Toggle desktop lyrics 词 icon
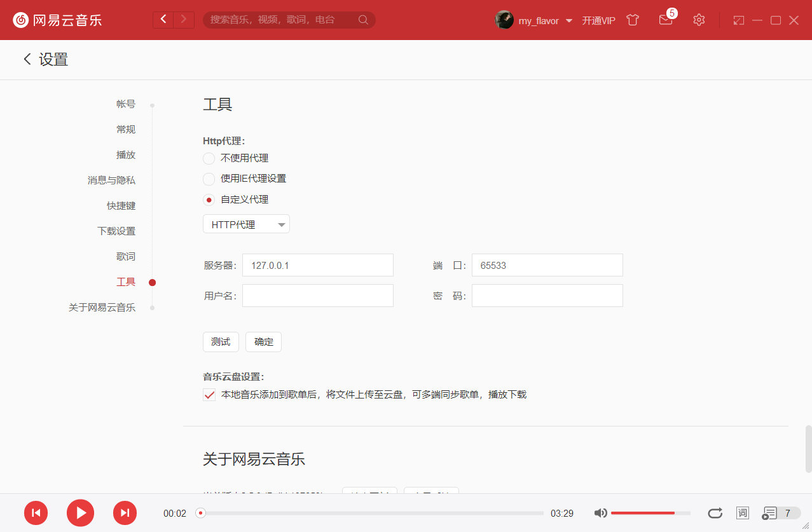Screen dimensions: 812x532 pos(743,513)
